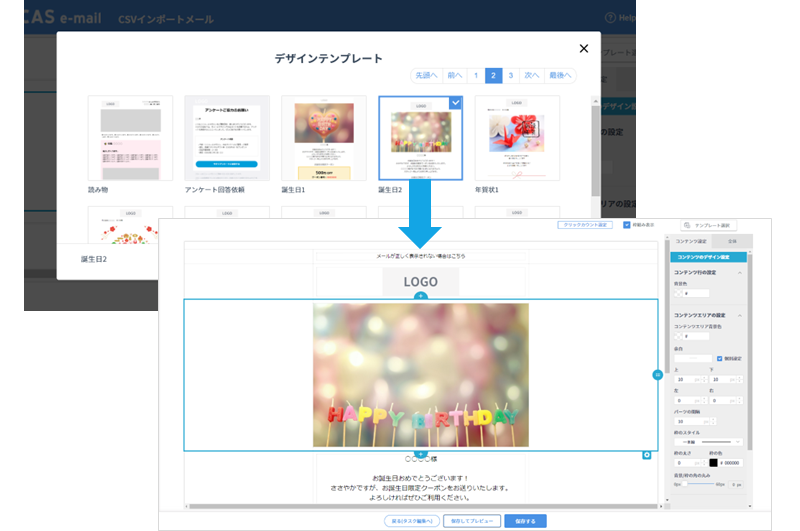Click the 上 margin stepper arrows
800x531 pixels.
[705, 380]
